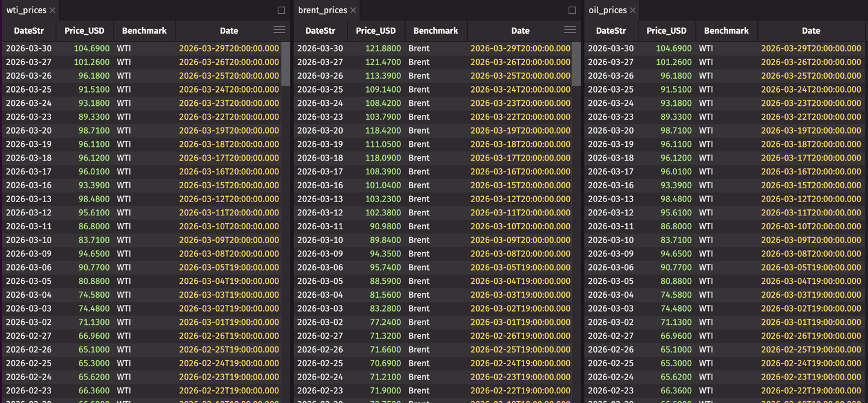Close the brent_prices tab

click(353, 10)
